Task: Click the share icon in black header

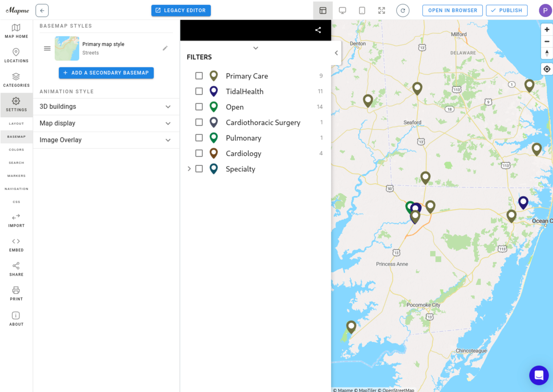Action: tap(318, 30)
